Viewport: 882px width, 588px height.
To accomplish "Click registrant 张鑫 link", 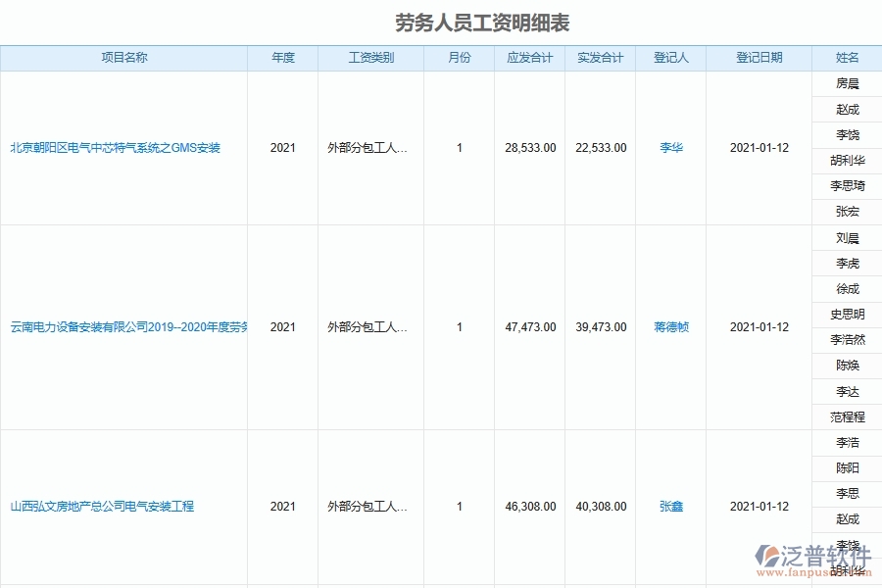I will click(669, 507).
